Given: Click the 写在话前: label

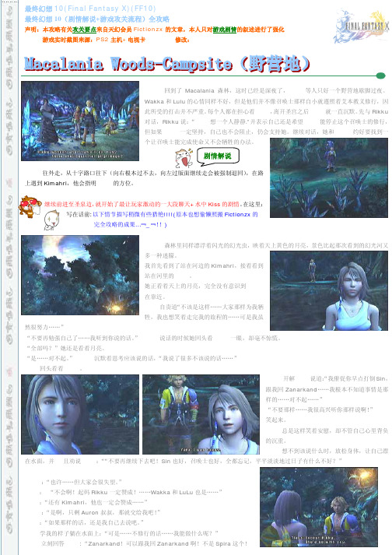Looking at the screenshot, I should pyautogui.click(x=79, y=215).
